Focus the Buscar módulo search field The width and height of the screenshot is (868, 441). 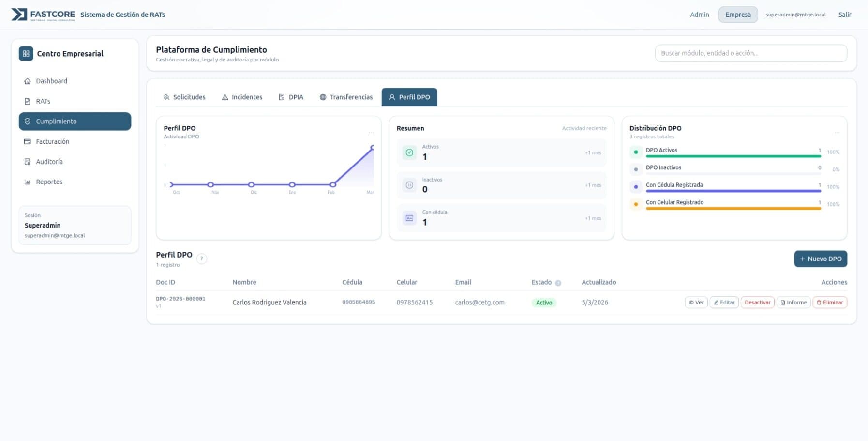(750, 53)
